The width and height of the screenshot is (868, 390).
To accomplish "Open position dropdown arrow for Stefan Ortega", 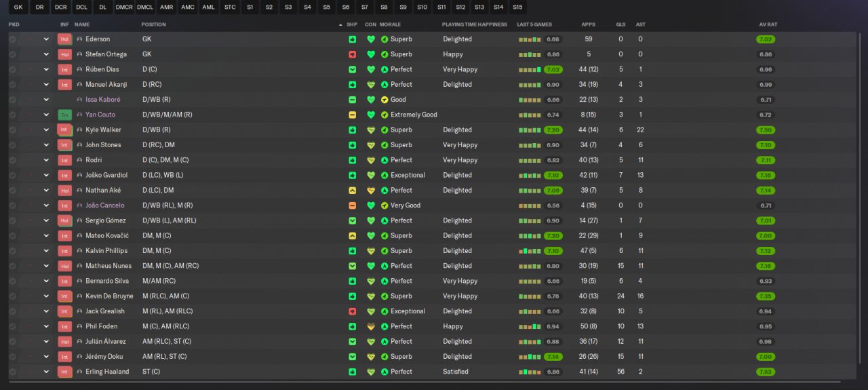I will point(46,54).
